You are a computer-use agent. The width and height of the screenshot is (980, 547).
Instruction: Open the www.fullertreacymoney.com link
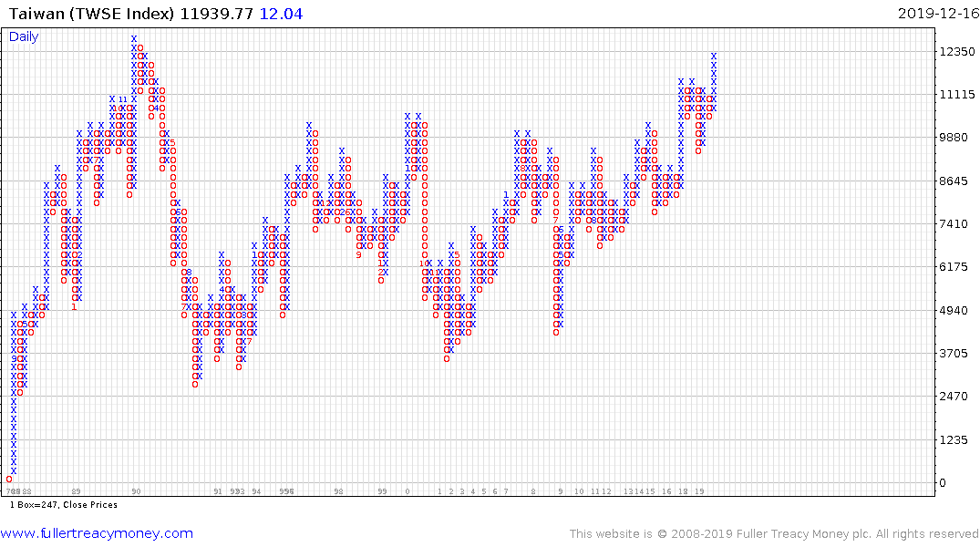tap(97, 533)
